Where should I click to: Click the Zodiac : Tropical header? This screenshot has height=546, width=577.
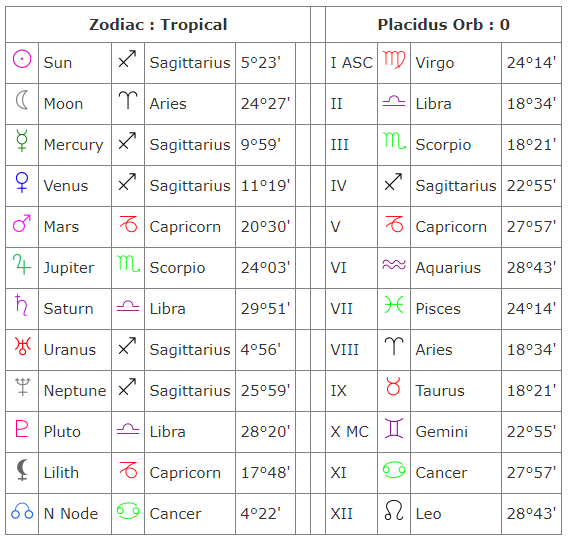tap(158, 25)
